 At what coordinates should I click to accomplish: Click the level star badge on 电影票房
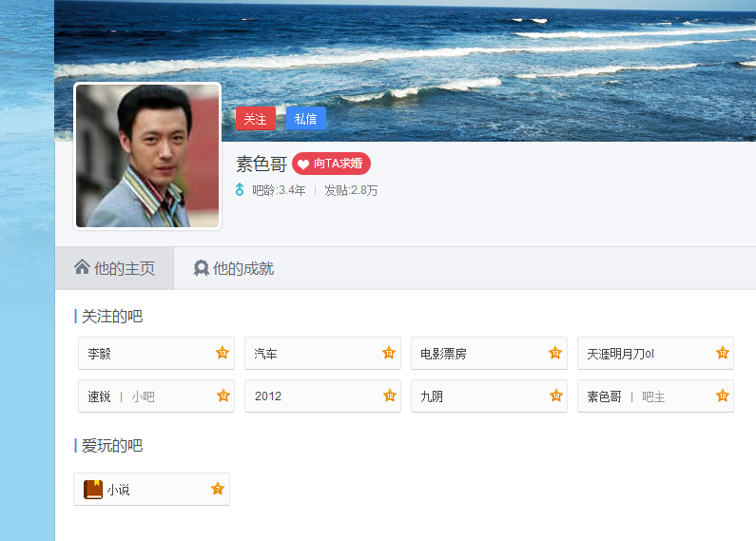pyautogui.click(x=555, y=353)
